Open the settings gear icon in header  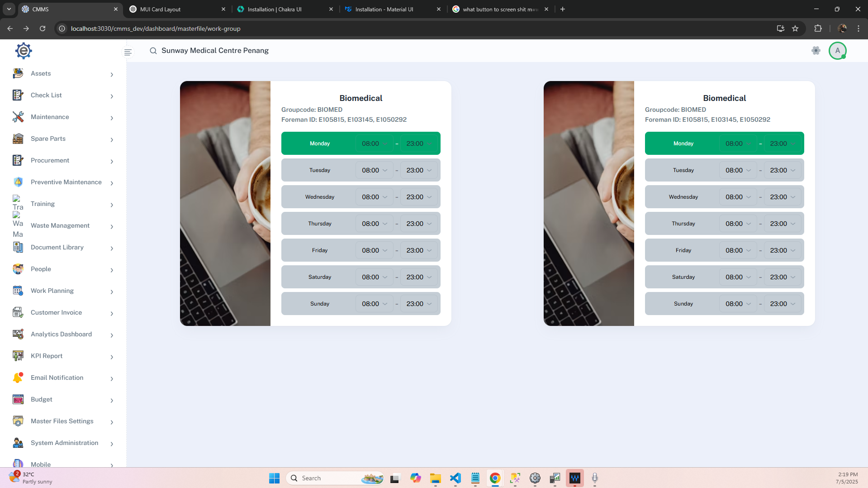pos(816,51)
